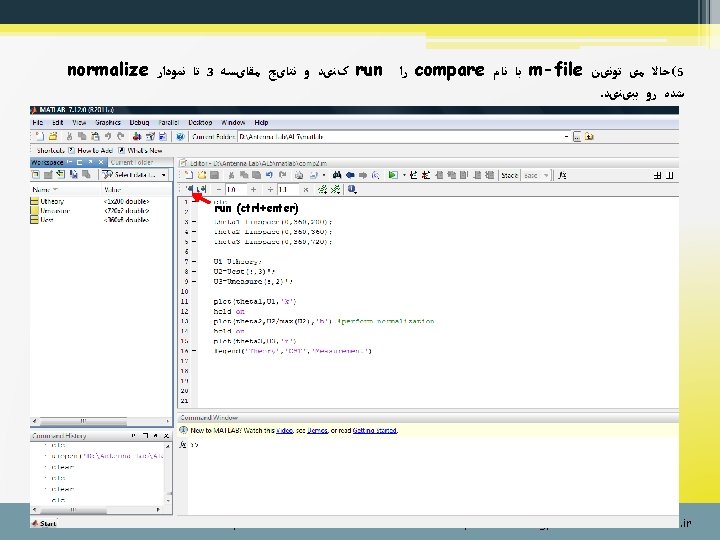Viewport: 720px width, 540px height.
Task: Click plus increment button by 1.0
Action: (253, 189)
